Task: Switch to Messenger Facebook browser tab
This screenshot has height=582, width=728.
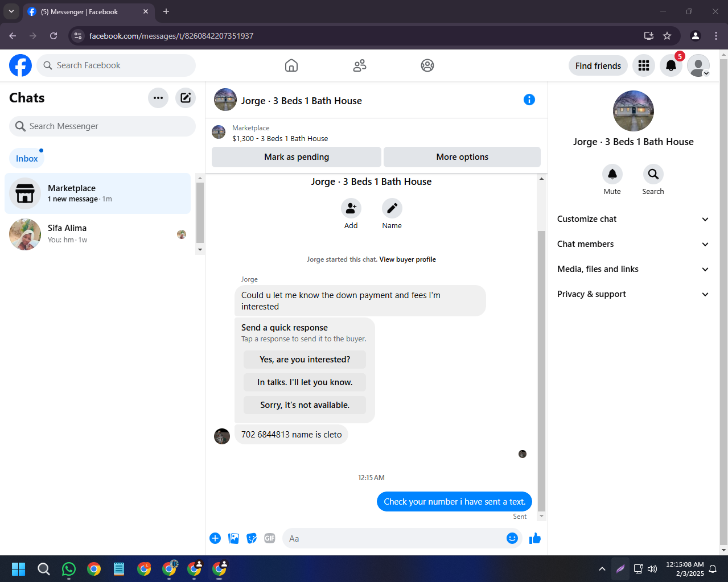Action: click(x=88, y=11)
